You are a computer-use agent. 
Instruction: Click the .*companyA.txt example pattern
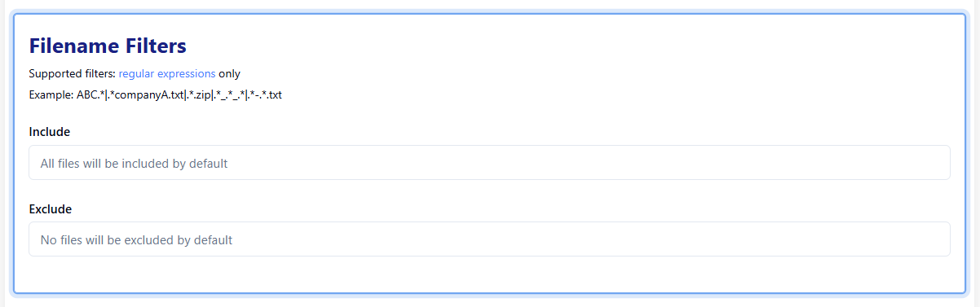[145, 94]
